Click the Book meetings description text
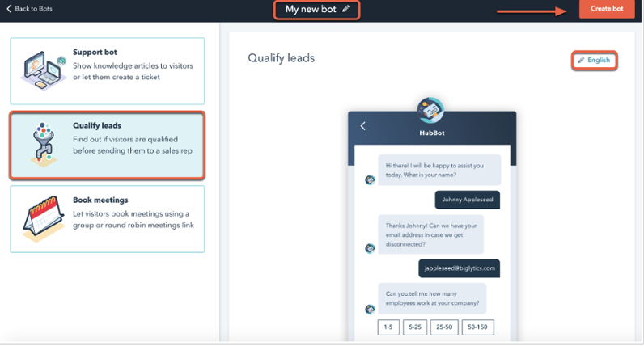 coord(133,220)
